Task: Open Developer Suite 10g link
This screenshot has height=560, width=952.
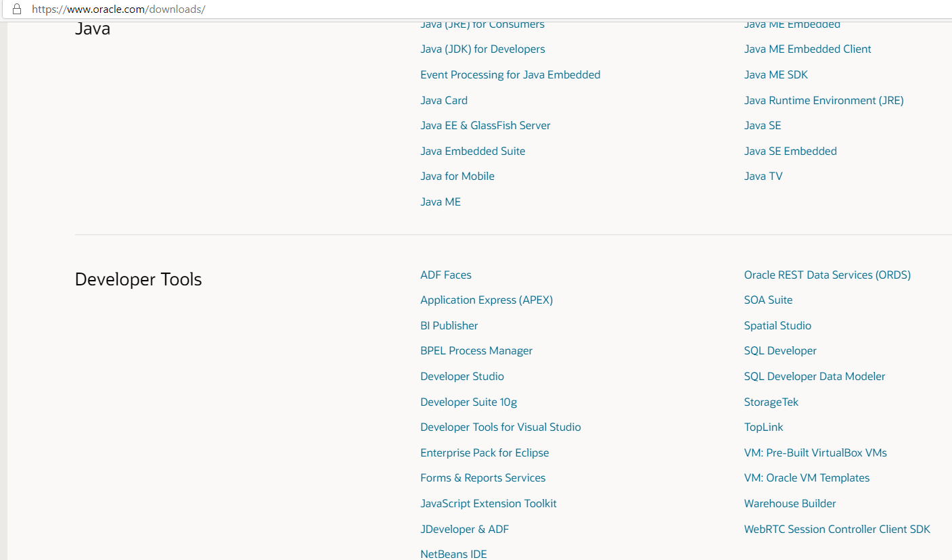Action: click(x=468, y=402)
